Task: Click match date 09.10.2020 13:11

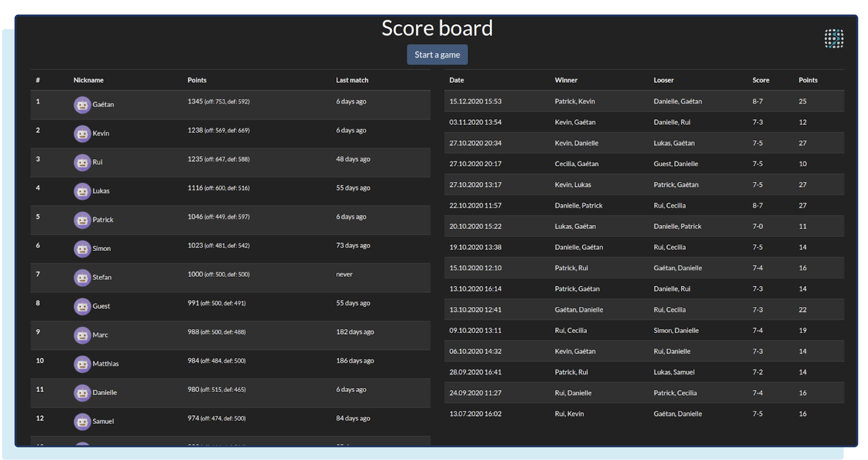Action: (475, 330)
